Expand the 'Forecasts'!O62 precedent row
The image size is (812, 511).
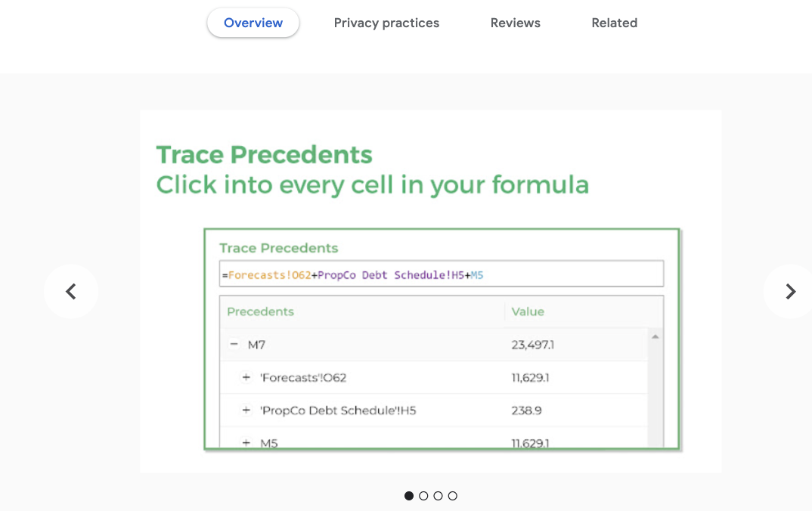click(x=246, y=377)
